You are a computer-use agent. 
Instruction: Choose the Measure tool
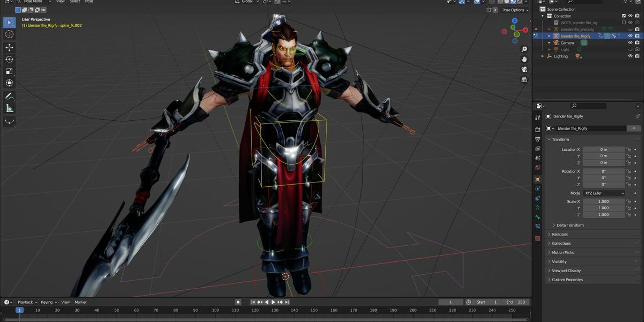pos(9,108)
